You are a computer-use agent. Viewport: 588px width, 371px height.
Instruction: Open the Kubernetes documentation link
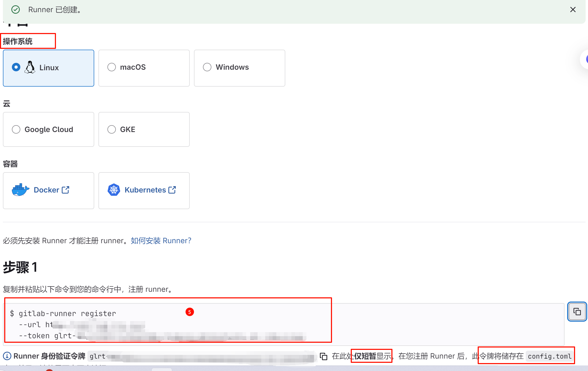145,190
